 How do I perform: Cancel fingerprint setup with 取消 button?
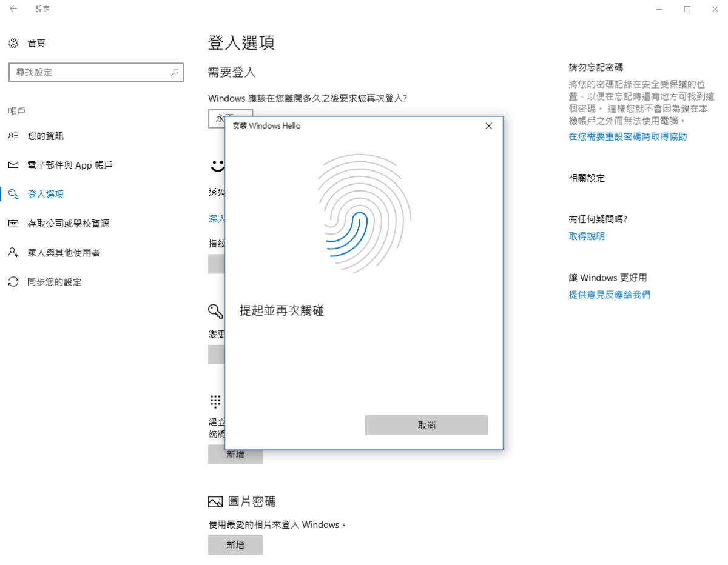click(426, 425)
